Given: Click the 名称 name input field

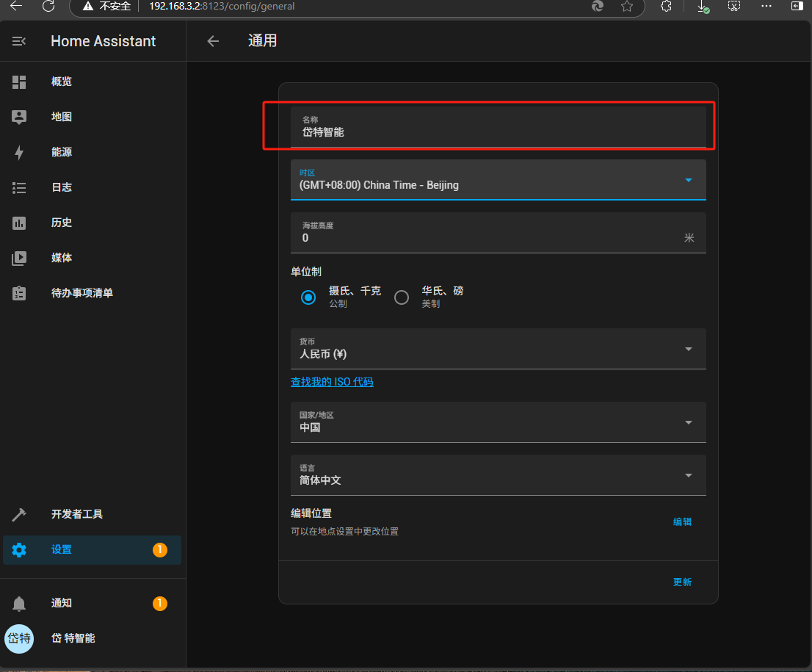Looking at the screenshot, I should pyautogui.click(x=498, y=127).
